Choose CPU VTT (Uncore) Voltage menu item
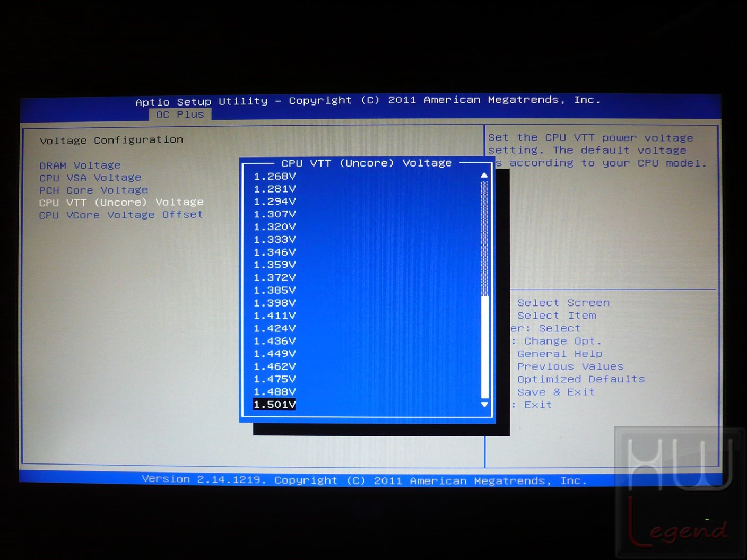The width and height of the screenshot is (747, 560). pos(121,202)
